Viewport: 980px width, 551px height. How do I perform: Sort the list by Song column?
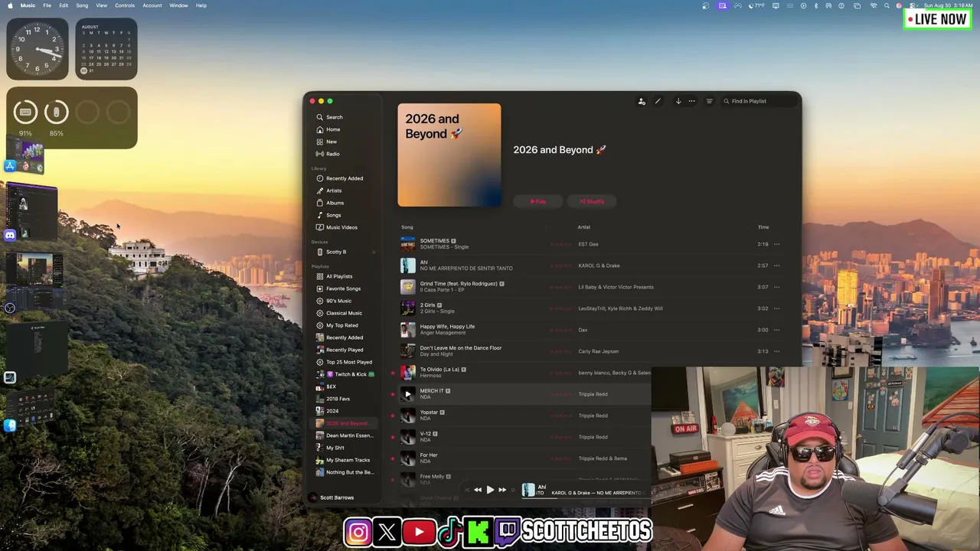(x=407, y=227)
